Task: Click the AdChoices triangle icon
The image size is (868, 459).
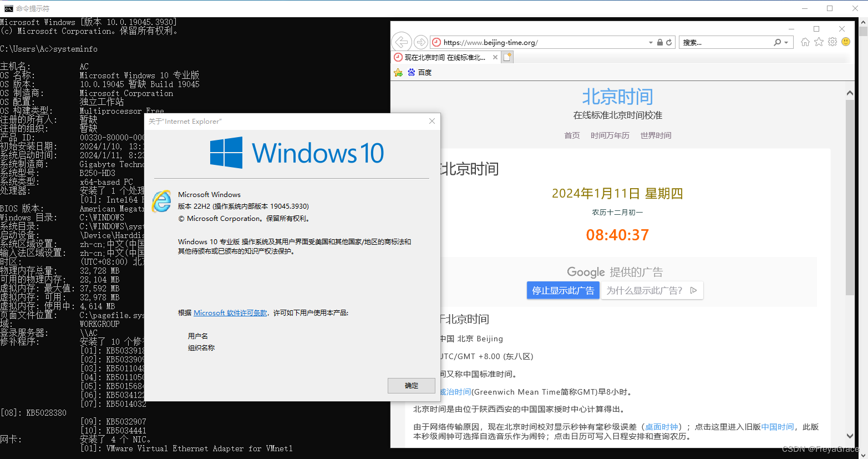Action: click(x=693, y=290)
